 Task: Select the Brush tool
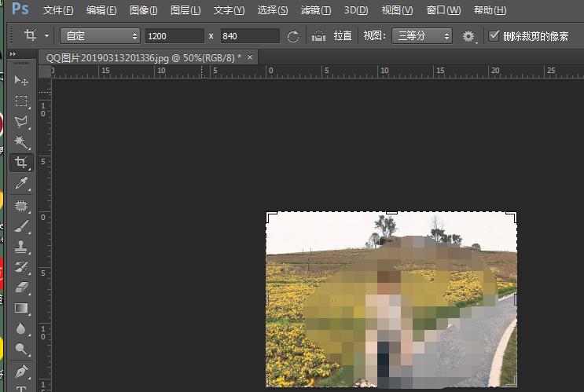click(x=21, y=226)
